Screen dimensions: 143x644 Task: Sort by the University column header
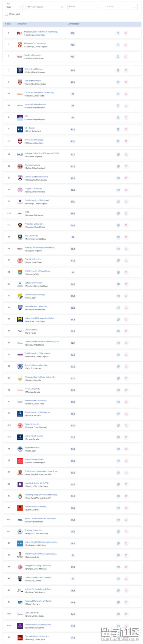22,24
